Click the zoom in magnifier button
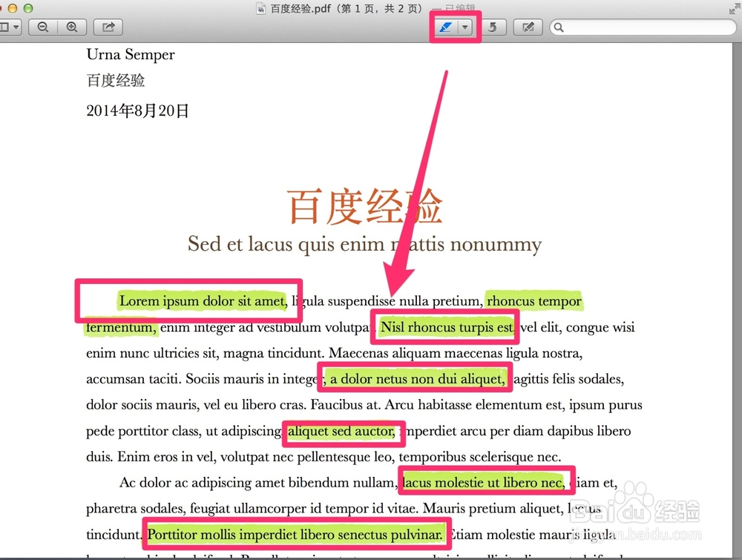The height and width of the screenshot is (560, 742). [x=72, y=27]
